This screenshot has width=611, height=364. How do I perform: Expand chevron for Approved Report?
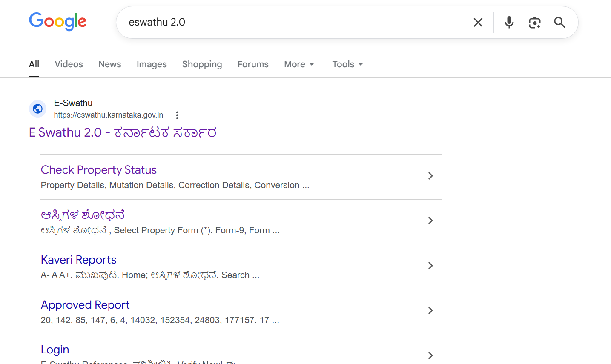[x=430, y=310]
